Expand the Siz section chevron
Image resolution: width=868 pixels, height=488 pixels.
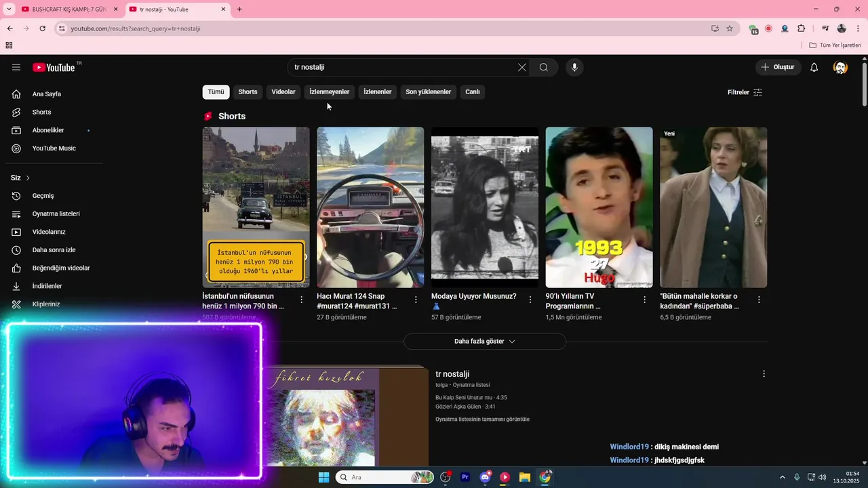28,178
